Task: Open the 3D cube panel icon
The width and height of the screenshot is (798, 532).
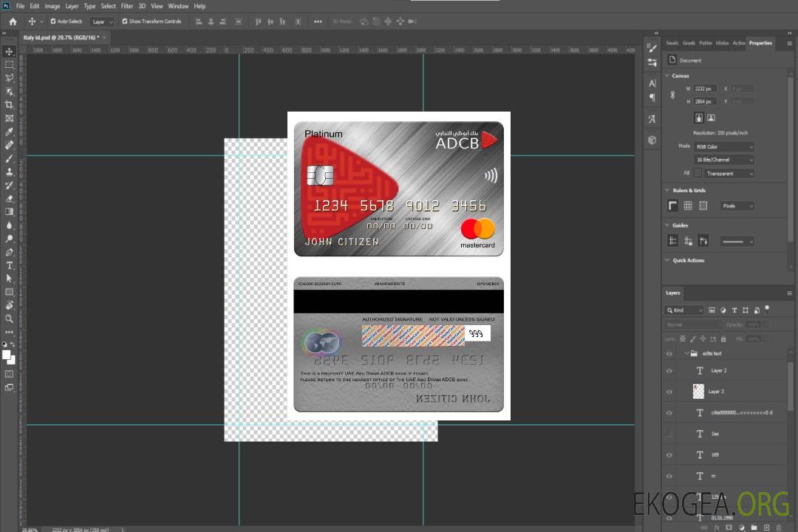Action: tap(652, 140)
